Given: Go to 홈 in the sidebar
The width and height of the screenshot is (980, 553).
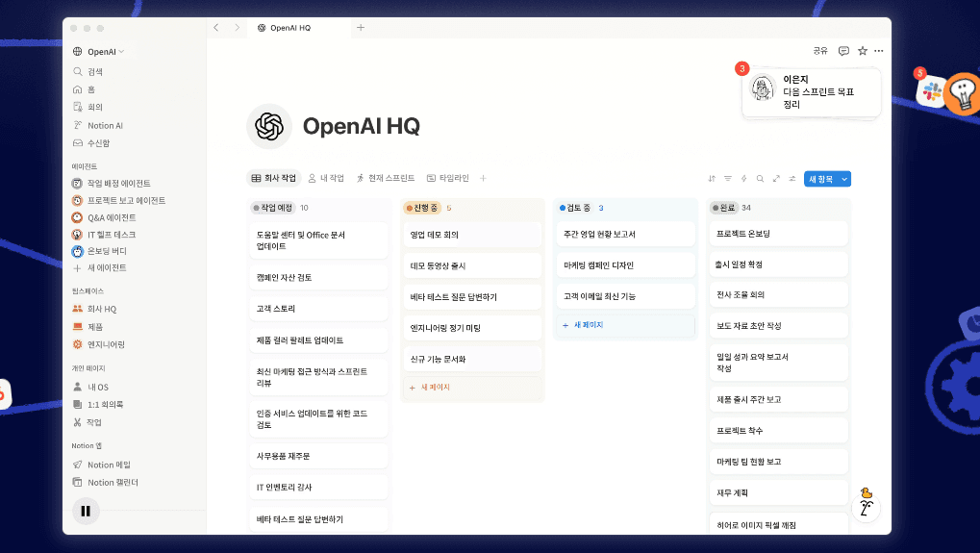Looking at the screenshot, I should [85, 89].
